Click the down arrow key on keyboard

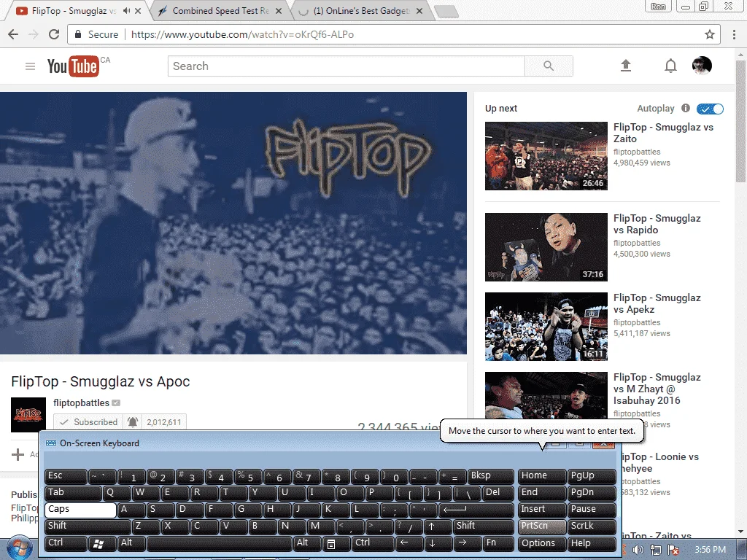click(438, 543)
